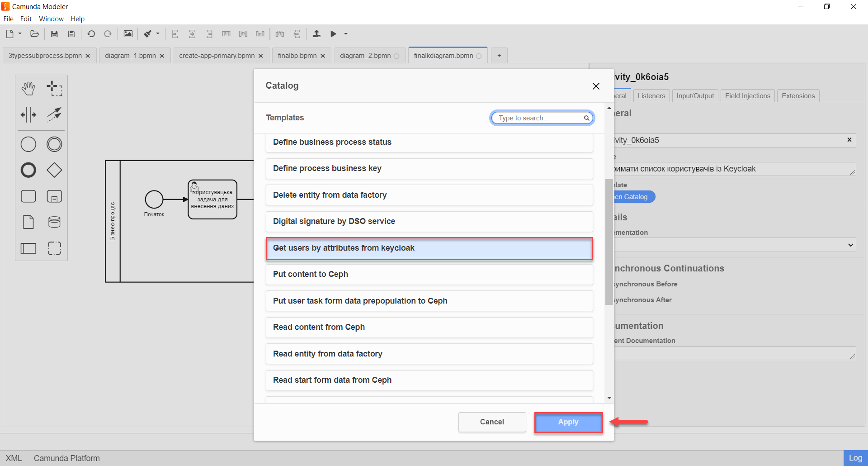This screenshot has height=466, width=868.
Task: Export diagram as image
Action: pos(128,34)
